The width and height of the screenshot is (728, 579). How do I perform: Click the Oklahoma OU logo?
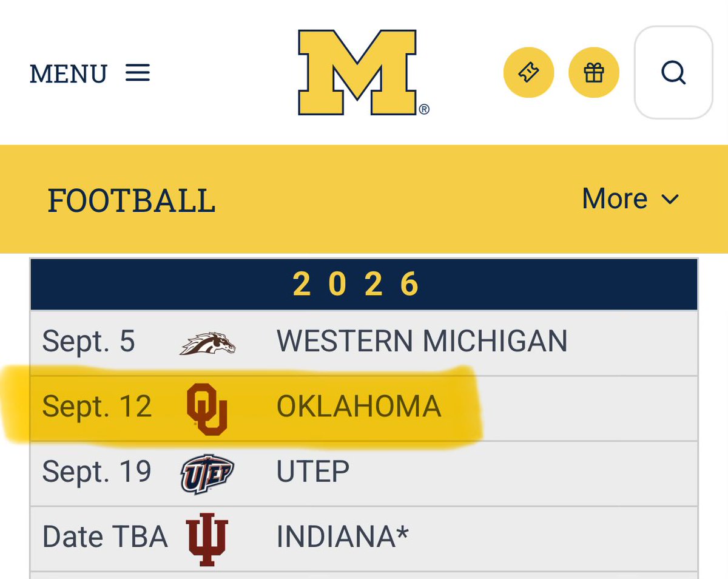coord(207,409)
